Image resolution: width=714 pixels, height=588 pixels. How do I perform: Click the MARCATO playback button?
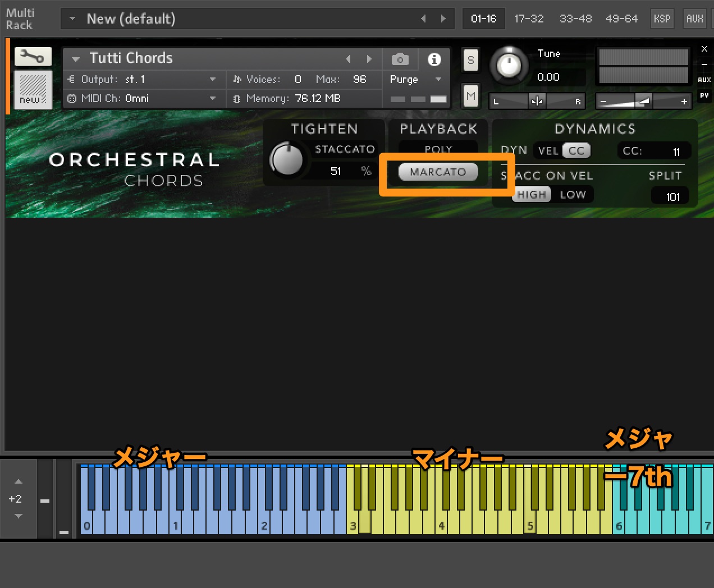pyautogui.click(x=438, y=172)
